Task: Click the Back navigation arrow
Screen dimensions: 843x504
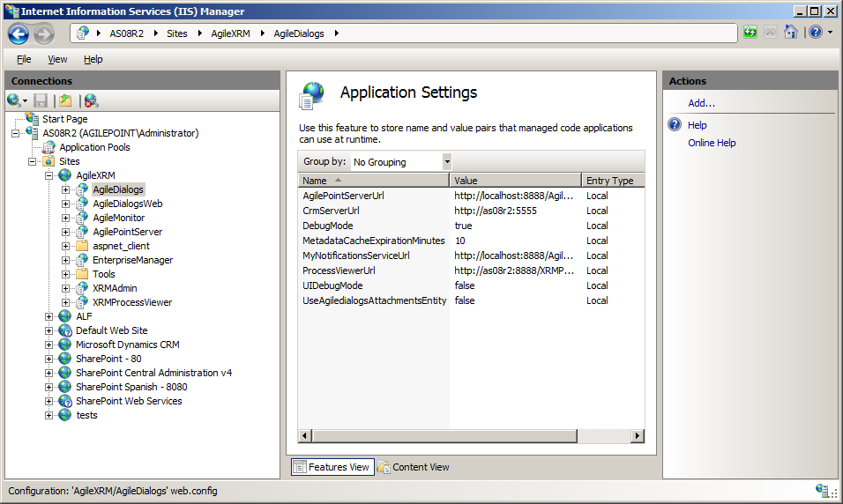Action: (19, 33)
